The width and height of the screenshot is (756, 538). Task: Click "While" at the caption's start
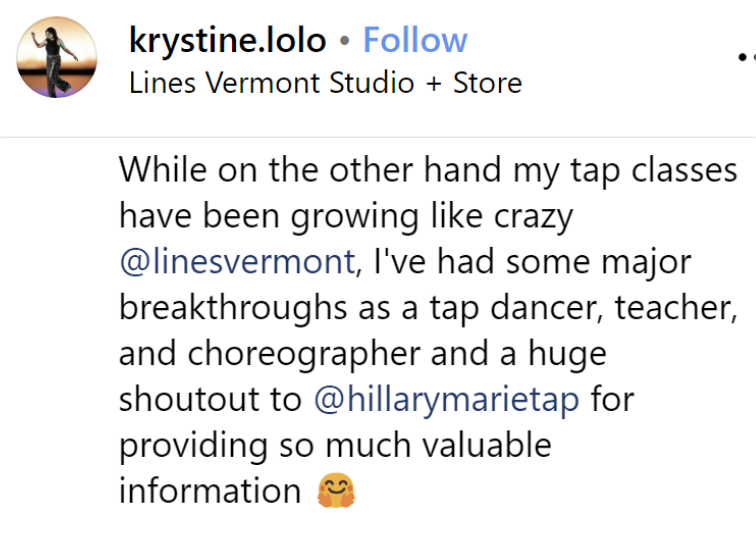(155, 169)
